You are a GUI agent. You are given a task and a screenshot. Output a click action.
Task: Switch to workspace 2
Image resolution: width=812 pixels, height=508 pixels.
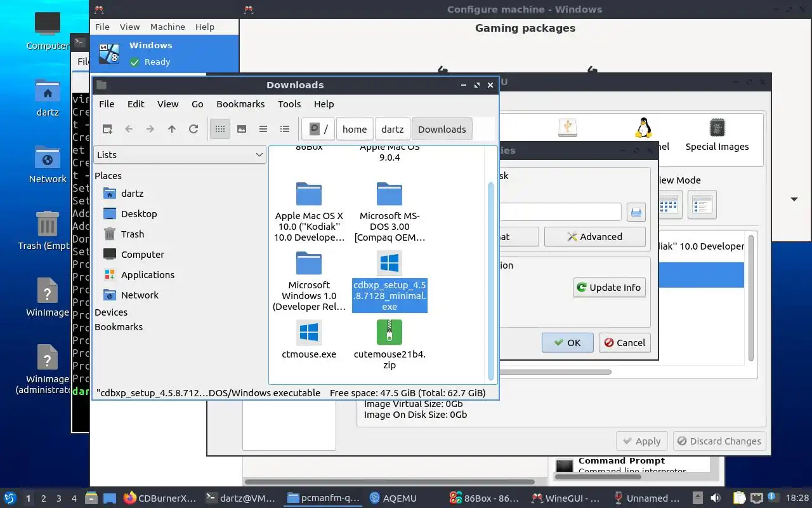click(44, 498)
